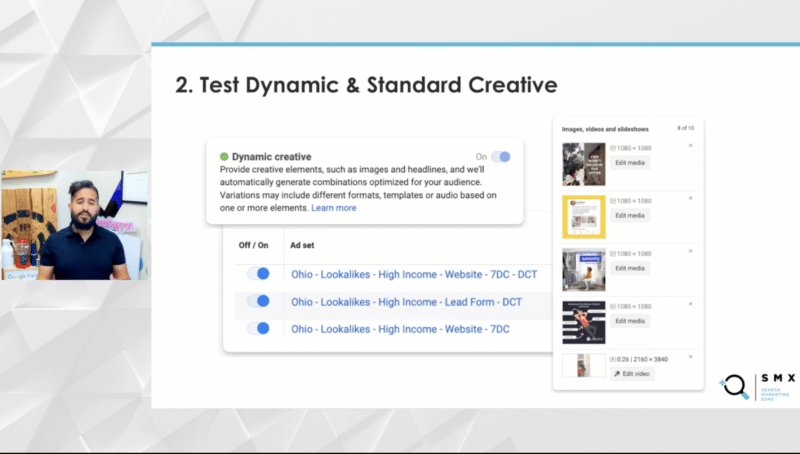
Task: Click Edit media for the first image
Action: (x=630, y=163)
